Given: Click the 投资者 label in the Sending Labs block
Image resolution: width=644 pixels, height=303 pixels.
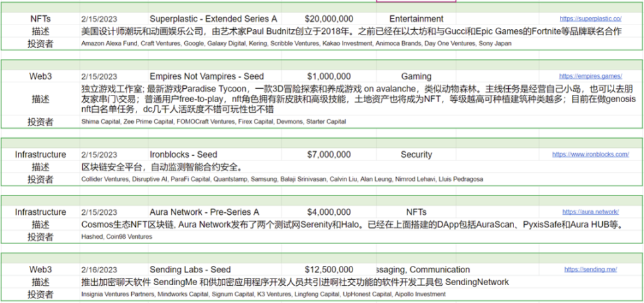Looking at the screenshot, I should [40, 294].
